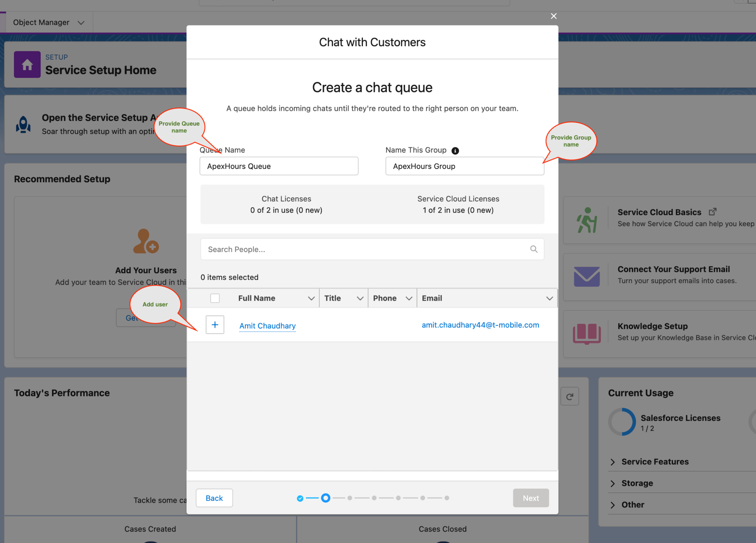Click inside the Queue Name input field
The height and width of the screenshot is (543, 756).
279,166
